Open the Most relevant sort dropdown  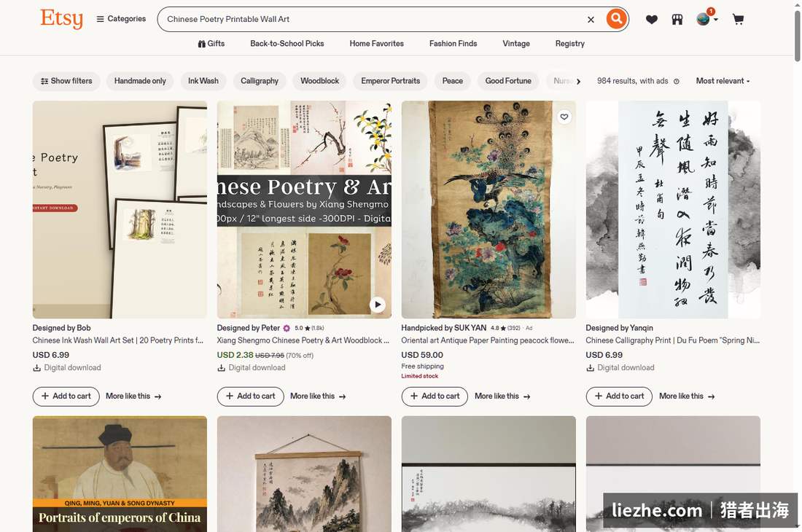[723, 81]
